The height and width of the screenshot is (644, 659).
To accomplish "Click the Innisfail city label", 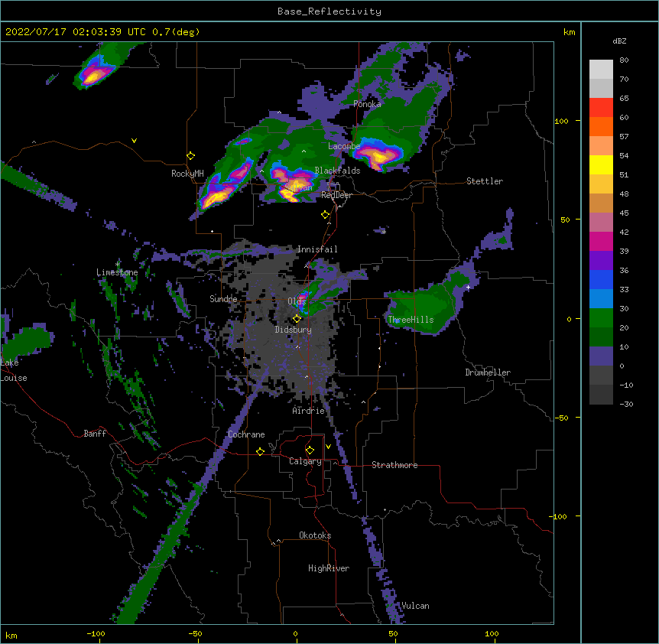I will [x=317, y=249].
